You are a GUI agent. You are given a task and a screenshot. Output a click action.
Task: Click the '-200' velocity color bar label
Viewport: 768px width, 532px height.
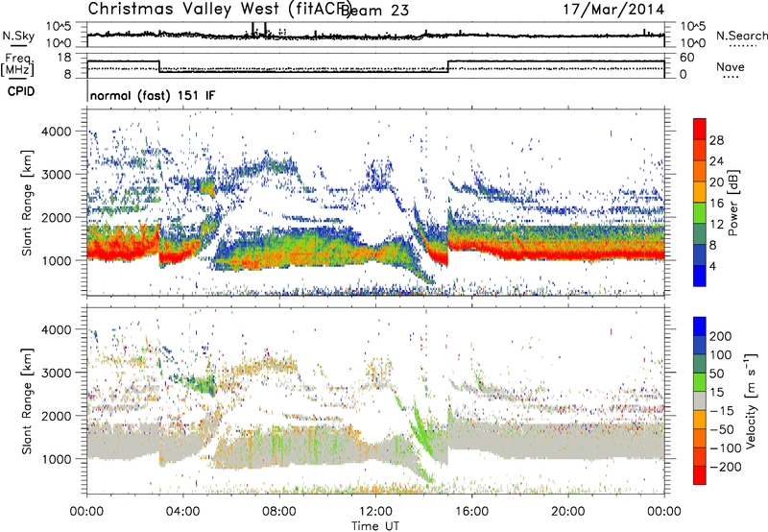[x=726, y=467]
